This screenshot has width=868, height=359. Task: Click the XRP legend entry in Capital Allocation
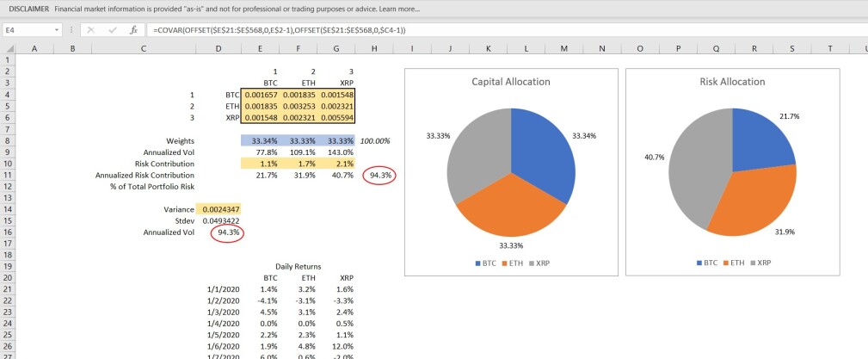pyautogui.click(x=539, y=263)
